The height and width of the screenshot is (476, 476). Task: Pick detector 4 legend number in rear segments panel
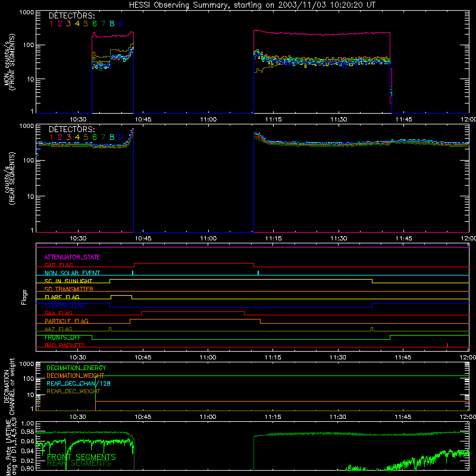(x=77, y=137)
